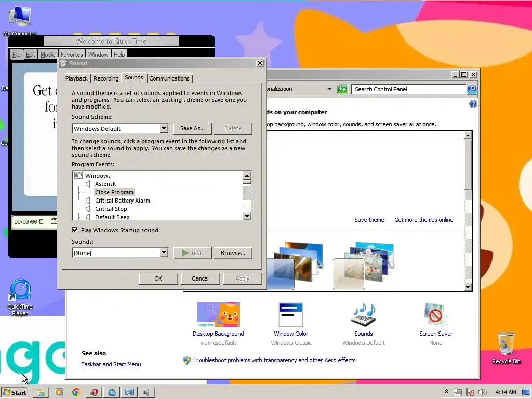Image resolution: width=532 pixels, height=399 pixels.
Task: Open Window Color settings
Action: (291, 324)
